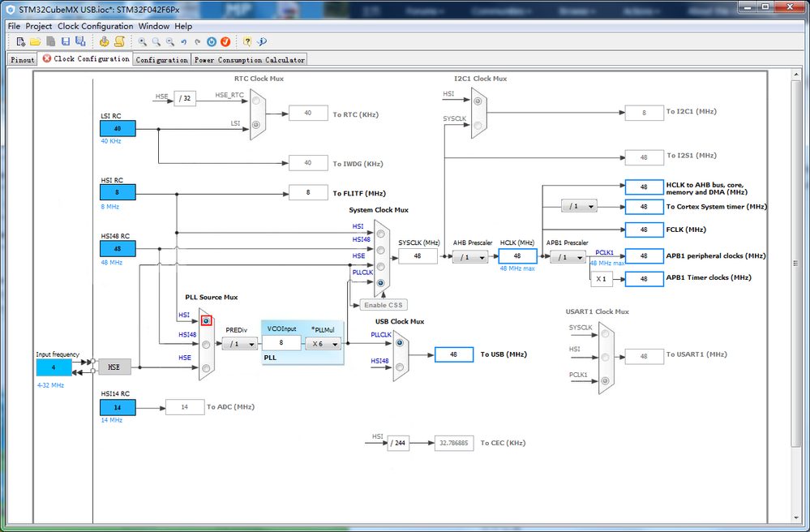Click the blue circular reset clock icon
The image size is (810, 532).
point(212,42)
